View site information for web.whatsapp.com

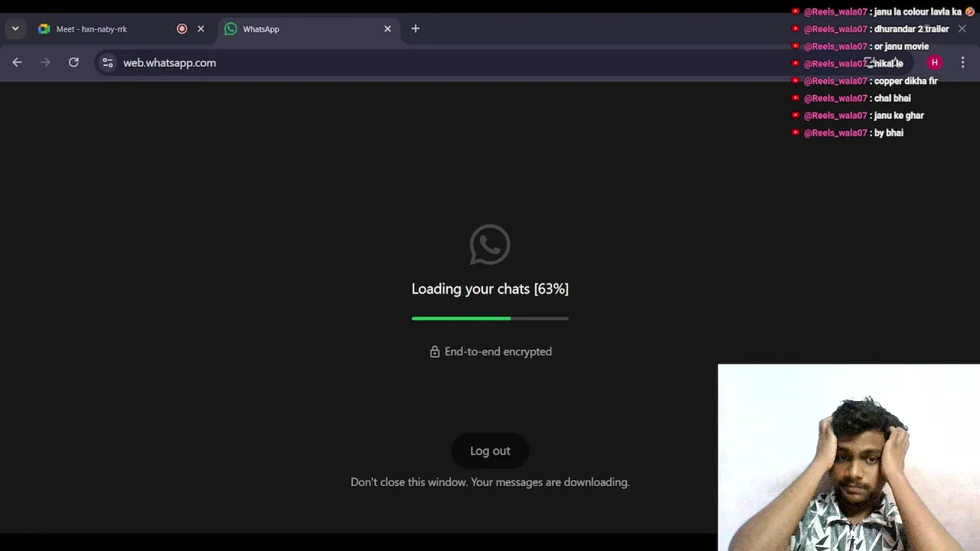click(108, 63)
